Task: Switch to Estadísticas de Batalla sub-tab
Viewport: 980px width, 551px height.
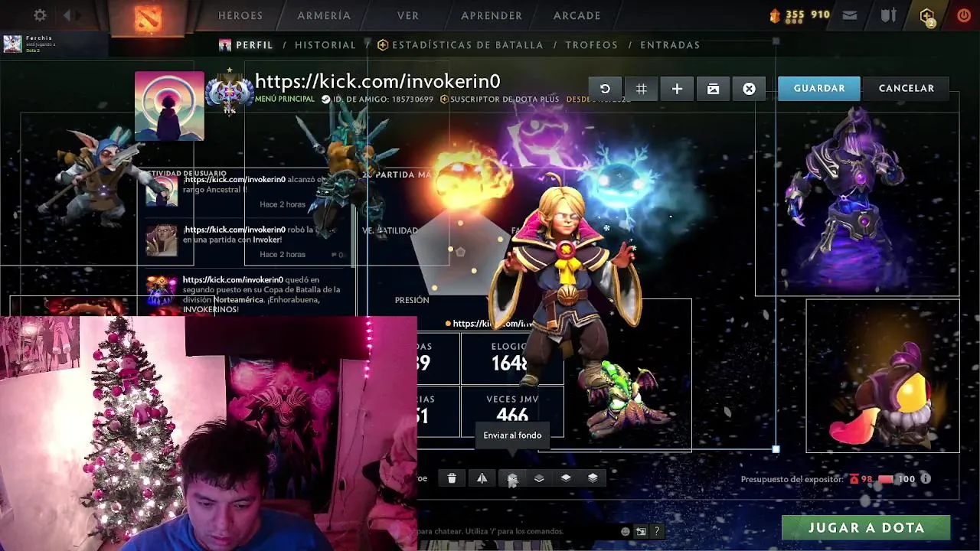Action: click(467, 45)
